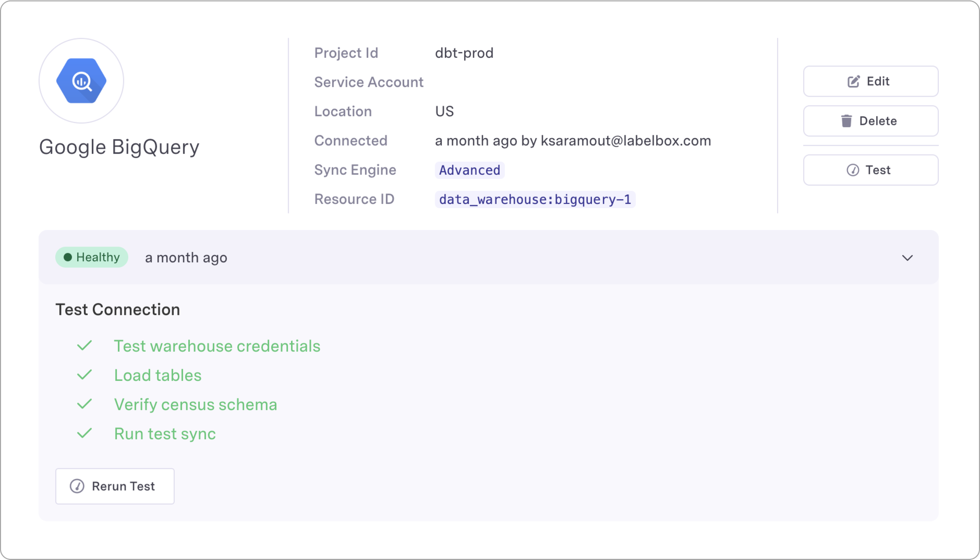Click the clock icon in Test button
980x560 pixels.
(x=853, y=170)
